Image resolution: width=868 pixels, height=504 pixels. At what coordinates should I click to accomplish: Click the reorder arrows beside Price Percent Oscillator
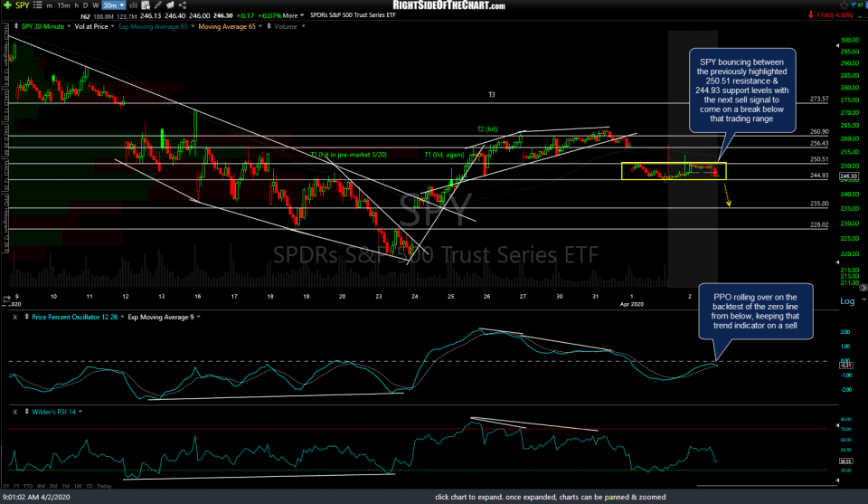[x=26, y=317]
